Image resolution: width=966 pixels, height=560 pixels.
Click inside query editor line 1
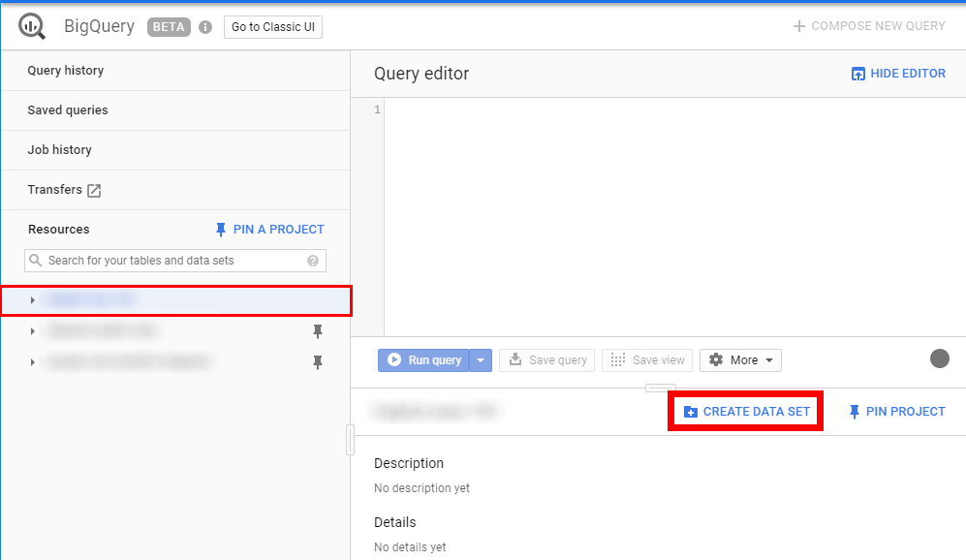click(x=674, y=110)
